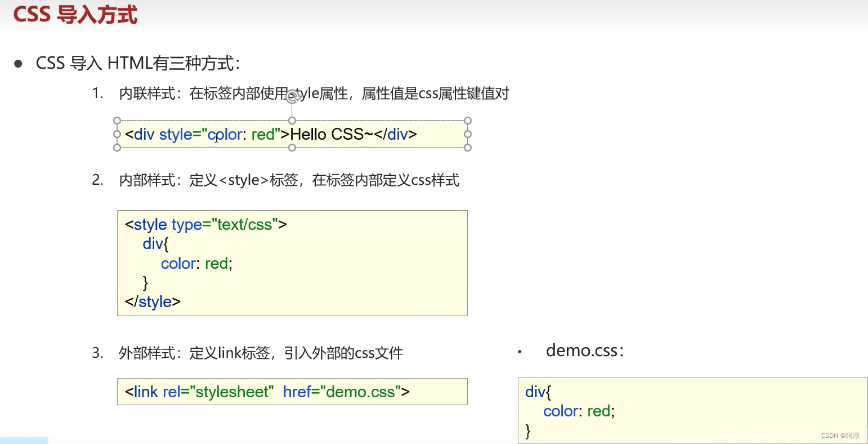
Task: Click the bottom-left resize handle of selected box
Action: 117,148
